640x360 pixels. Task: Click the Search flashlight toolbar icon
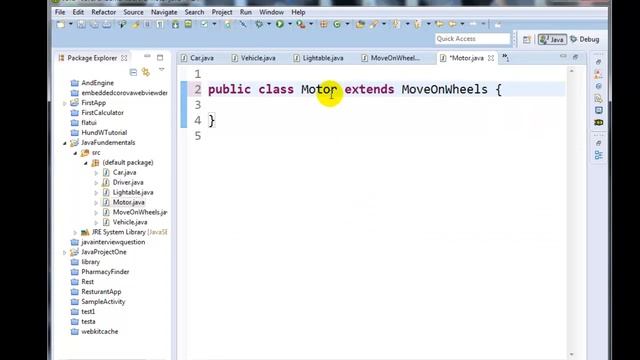click(x=374, y=24)
